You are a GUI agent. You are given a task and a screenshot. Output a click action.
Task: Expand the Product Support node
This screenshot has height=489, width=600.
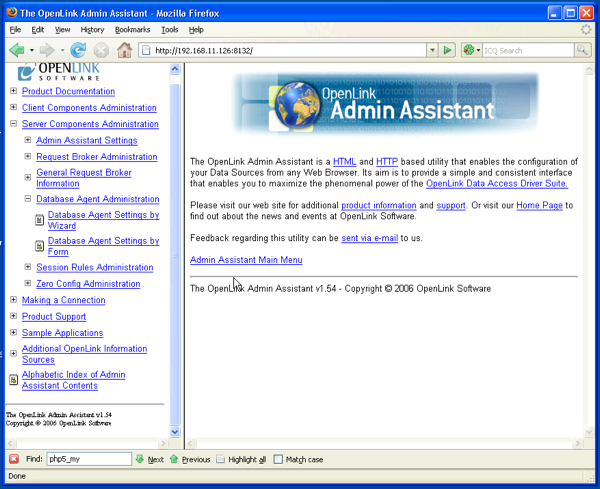click(x=13, y=316)
